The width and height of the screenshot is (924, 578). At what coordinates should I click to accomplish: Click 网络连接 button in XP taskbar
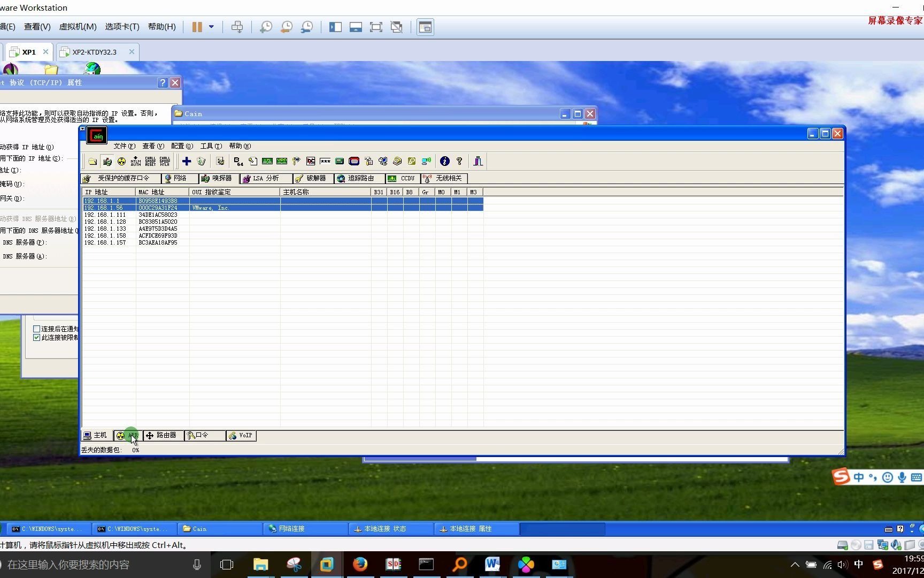click(305, 529)
